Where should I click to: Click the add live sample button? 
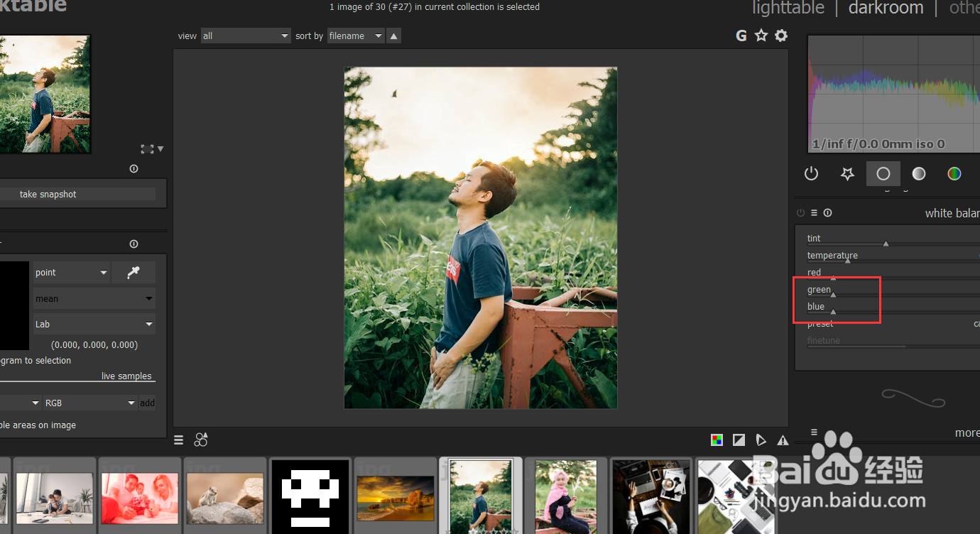point(147,403)
